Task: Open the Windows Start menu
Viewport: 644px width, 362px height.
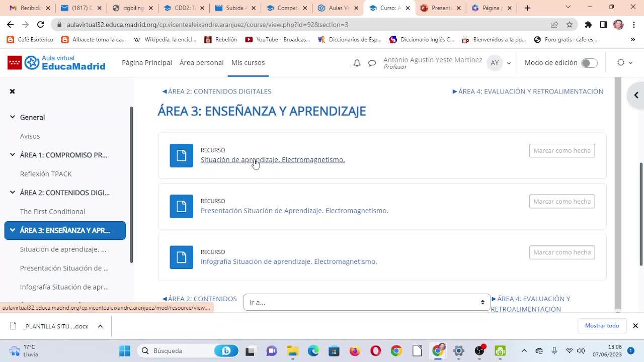Action: (x=125, y=350)
